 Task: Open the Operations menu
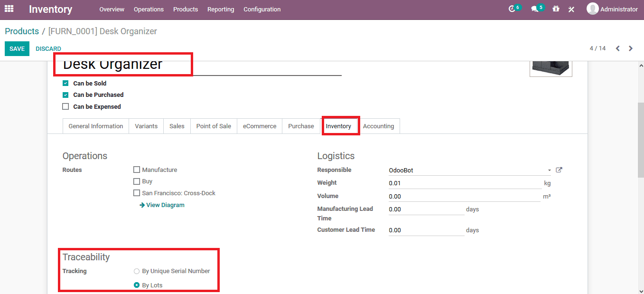(149, 9)
